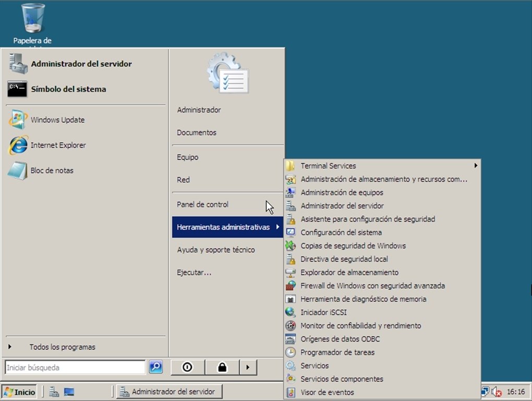
Task: Click the Iniciador iSCSI globe icon
Action: 291,312
